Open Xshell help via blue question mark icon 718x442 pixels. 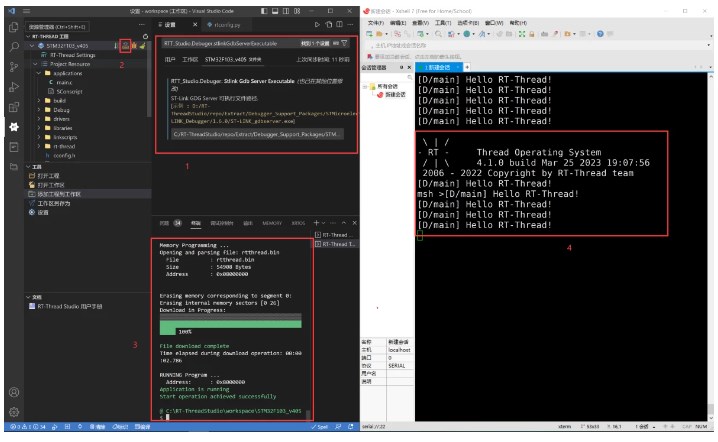coord(600,34)
